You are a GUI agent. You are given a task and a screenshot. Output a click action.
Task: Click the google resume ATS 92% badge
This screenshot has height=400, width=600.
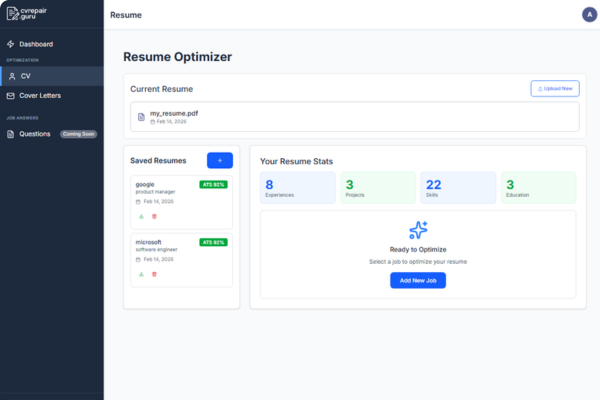213,184
